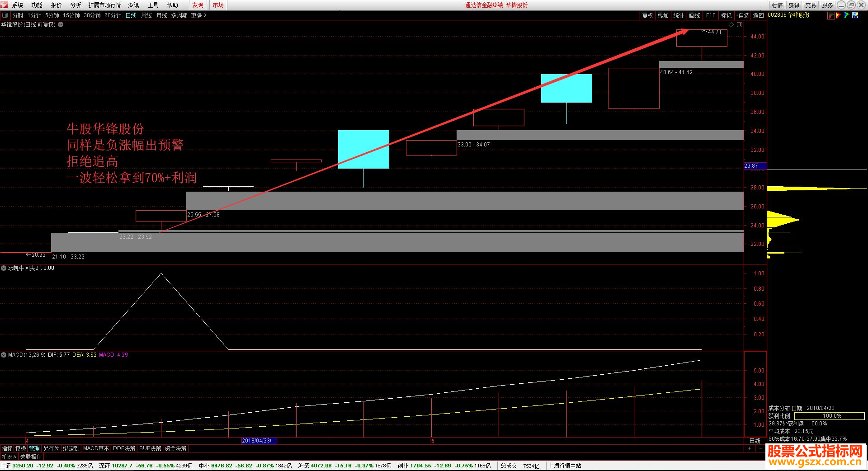
Task: Toggle the right panel split icon
Action: pos(740,24)
